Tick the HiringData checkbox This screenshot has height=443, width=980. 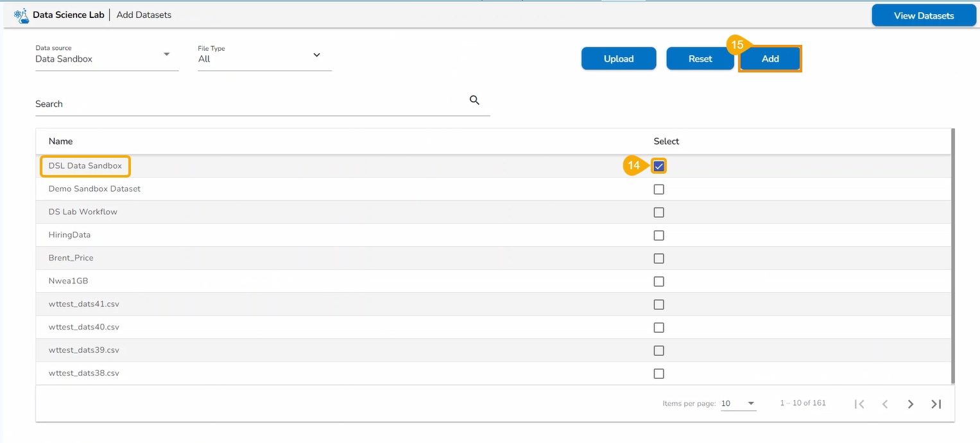658,235
